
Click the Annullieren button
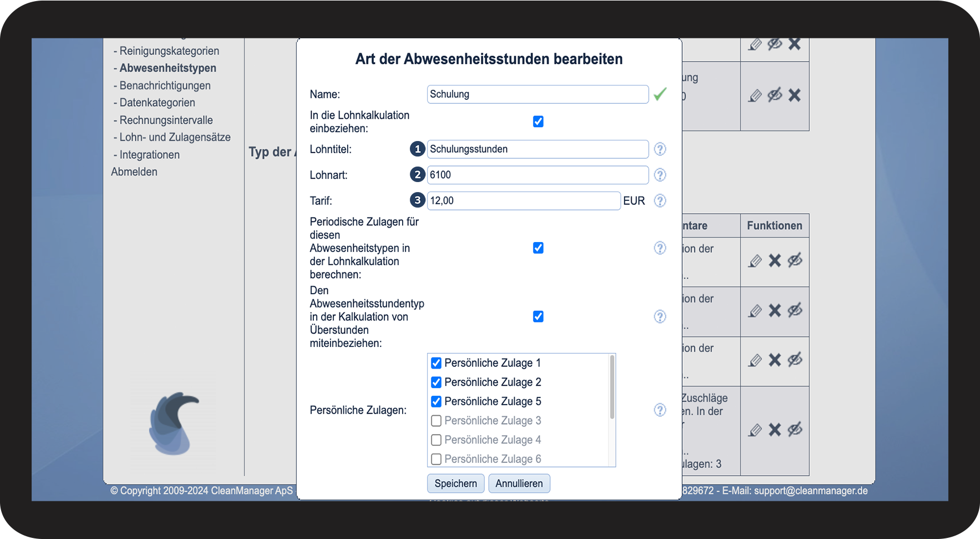(519, 483)
